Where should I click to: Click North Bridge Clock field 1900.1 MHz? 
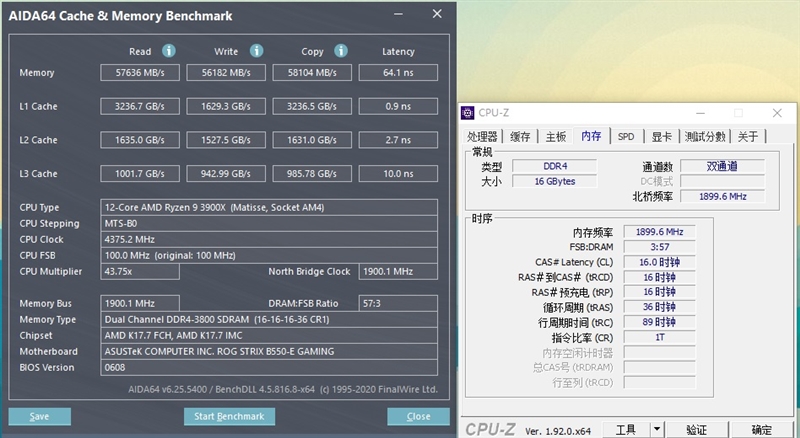tap(398, 272)
